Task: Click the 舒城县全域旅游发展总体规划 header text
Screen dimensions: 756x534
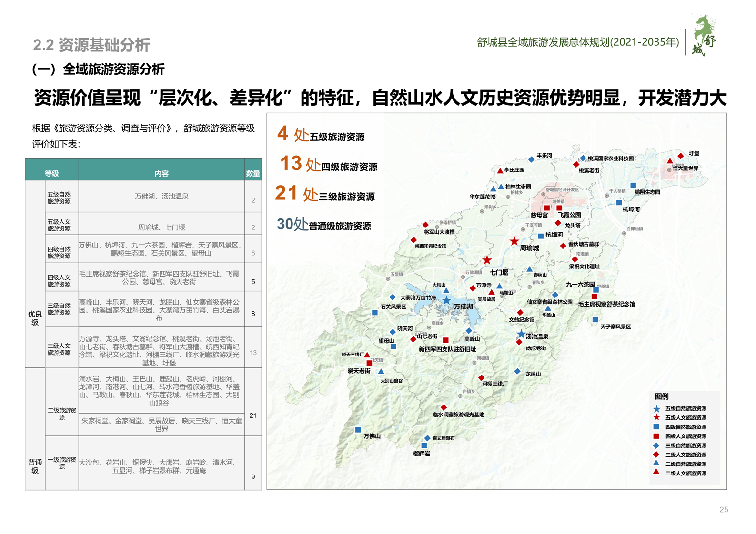Action: 578,42
